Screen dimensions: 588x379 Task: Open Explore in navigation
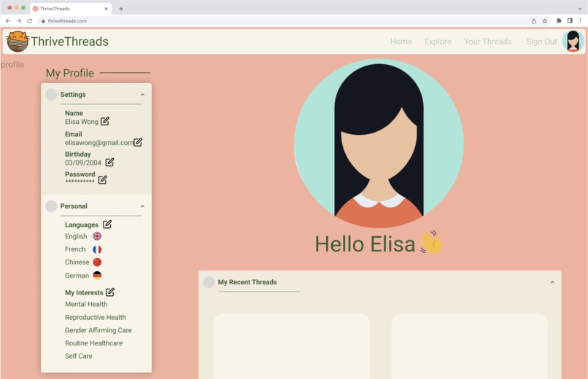coord(438,42)
